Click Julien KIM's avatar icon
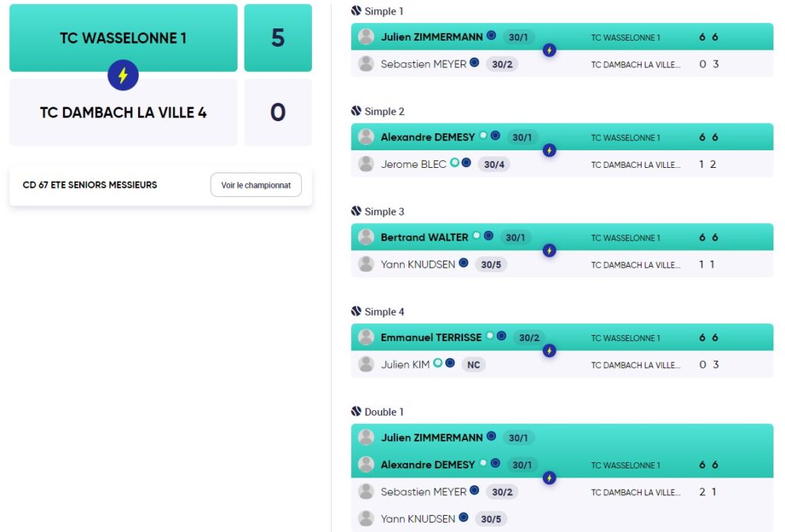 point(366,364)
